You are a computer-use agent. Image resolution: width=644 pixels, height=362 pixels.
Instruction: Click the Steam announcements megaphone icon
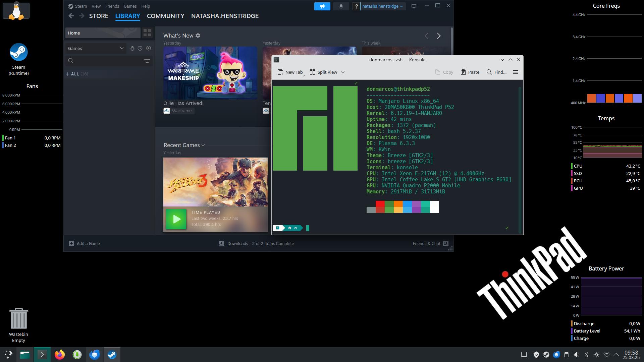coord(322,6)
